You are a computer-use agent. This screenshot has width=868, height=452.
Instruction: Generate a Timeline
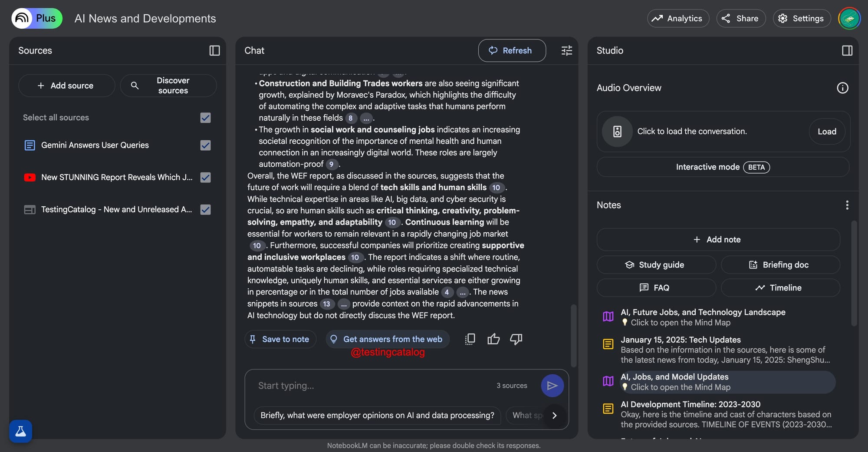[780, 288]
